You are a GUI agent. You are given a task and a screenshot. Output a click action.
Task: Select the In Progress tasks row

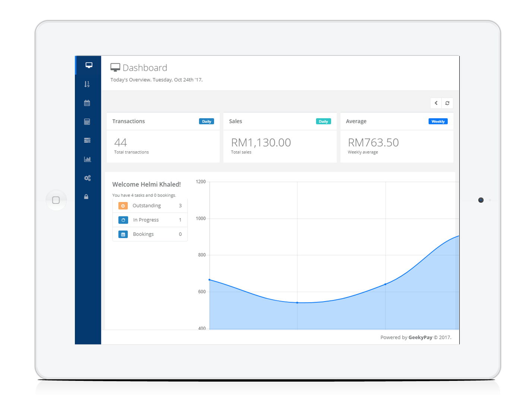150,220
